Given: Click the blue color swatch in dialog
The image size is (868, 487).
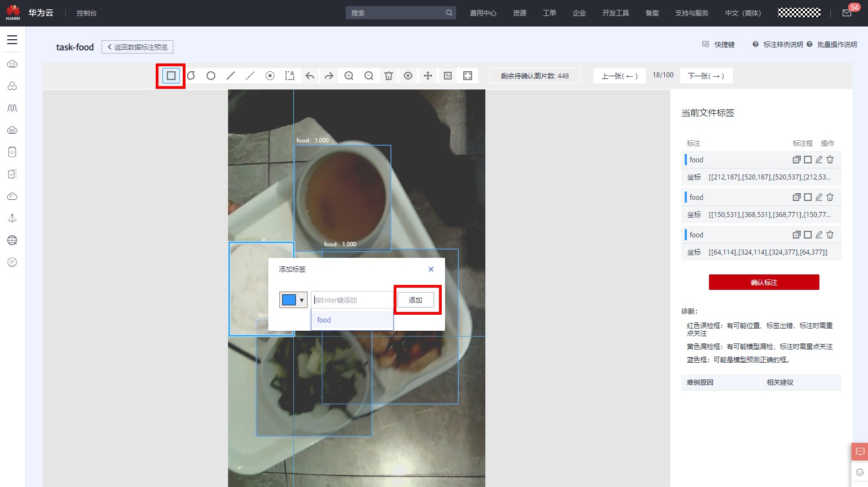Looking at the screenshot, I should [289, 300].
